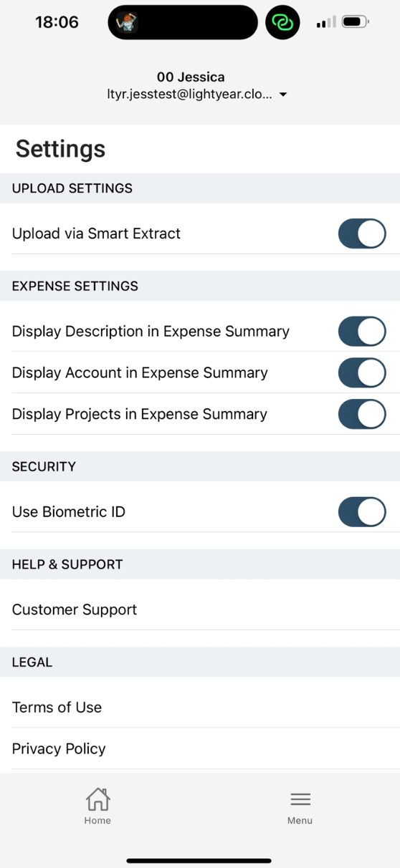The width and height of the screenshot is (400, 868).
Task: Tap the avatar in the Dynamic Island
Action: click(127, 22)
